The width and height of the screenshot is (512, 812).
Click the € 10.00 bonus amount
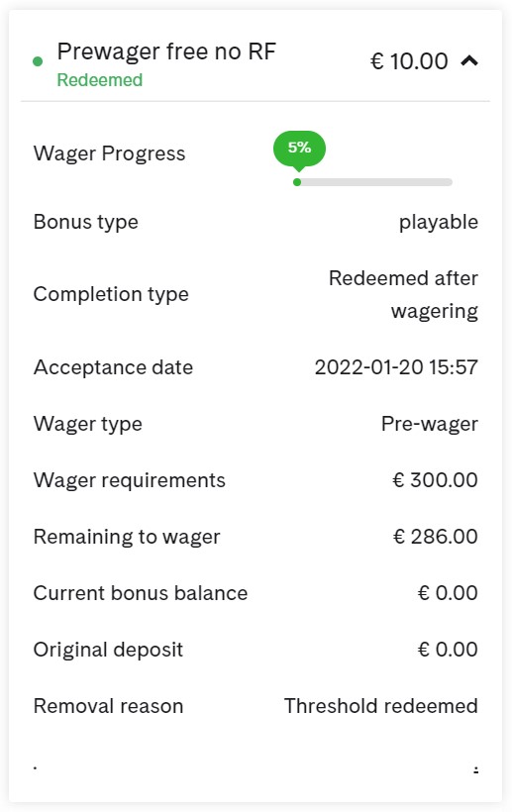click(x=409, y=61)
